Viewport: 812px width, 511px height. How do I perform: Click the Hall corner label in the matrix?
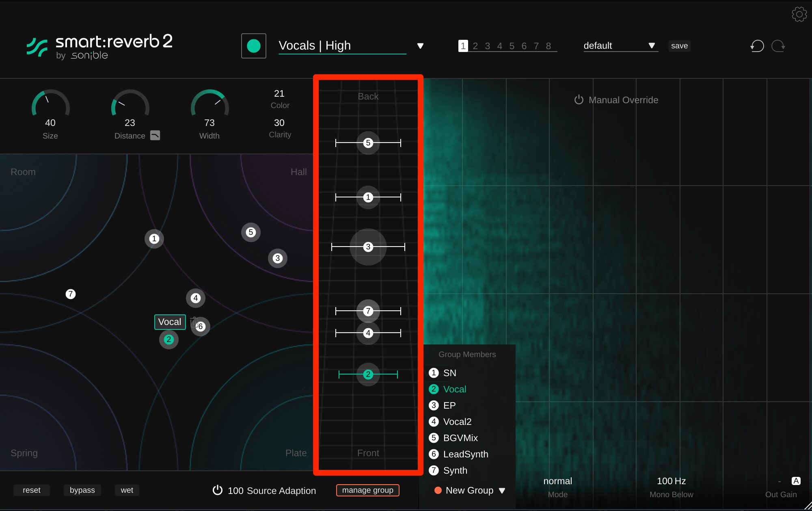(x=298, y=172)
